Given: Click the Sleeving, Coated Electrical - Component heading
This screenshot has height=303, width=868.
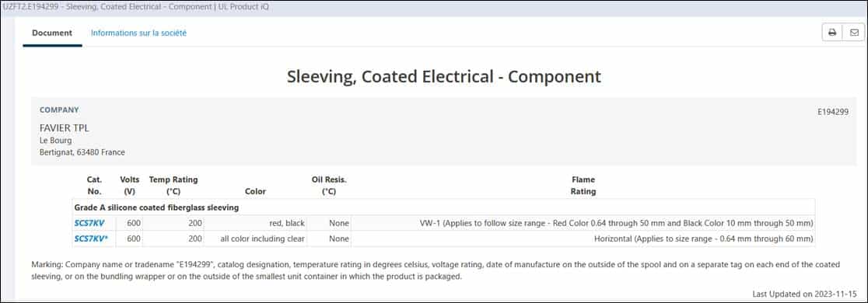Looking at the screenshot, I should pos(443,76).
